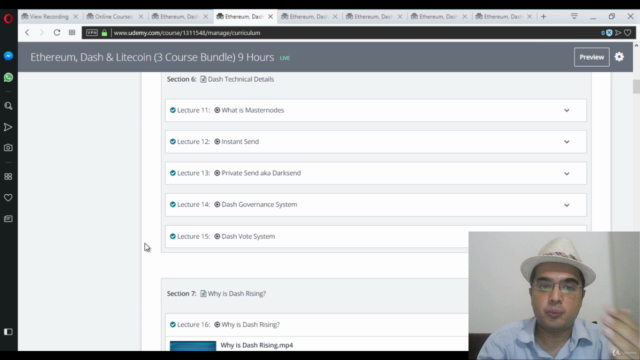Expand Lecture 11 What is Masternodes

tap(567, 110)
